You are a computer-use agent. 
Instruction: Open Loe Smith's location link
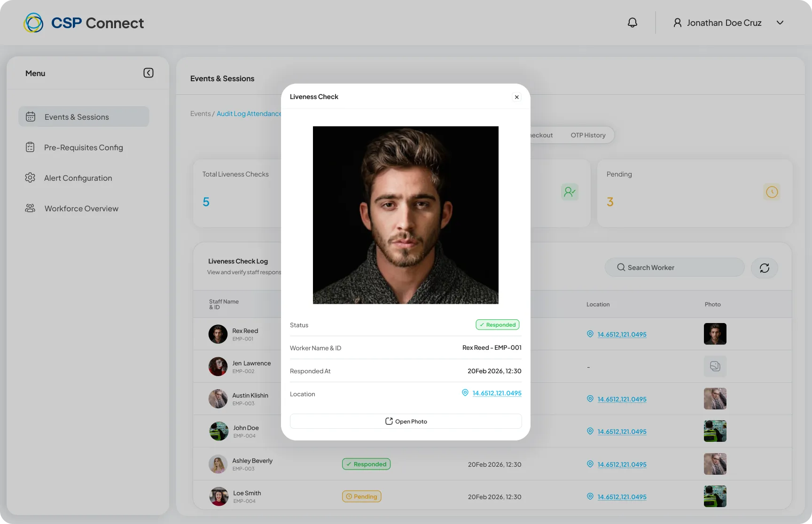point(622,497)
